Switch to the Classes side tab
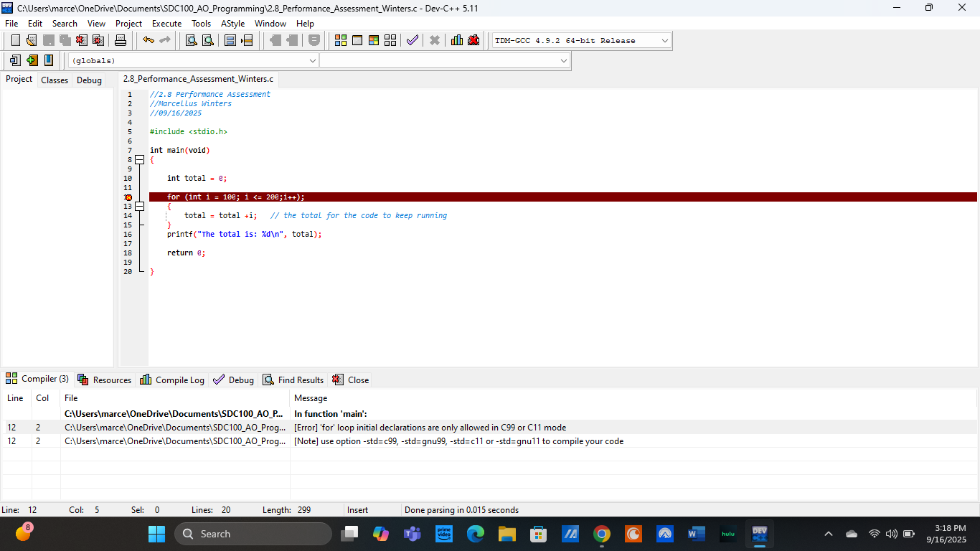This screenshot has height=551, width=980. (x=55, y=80)
